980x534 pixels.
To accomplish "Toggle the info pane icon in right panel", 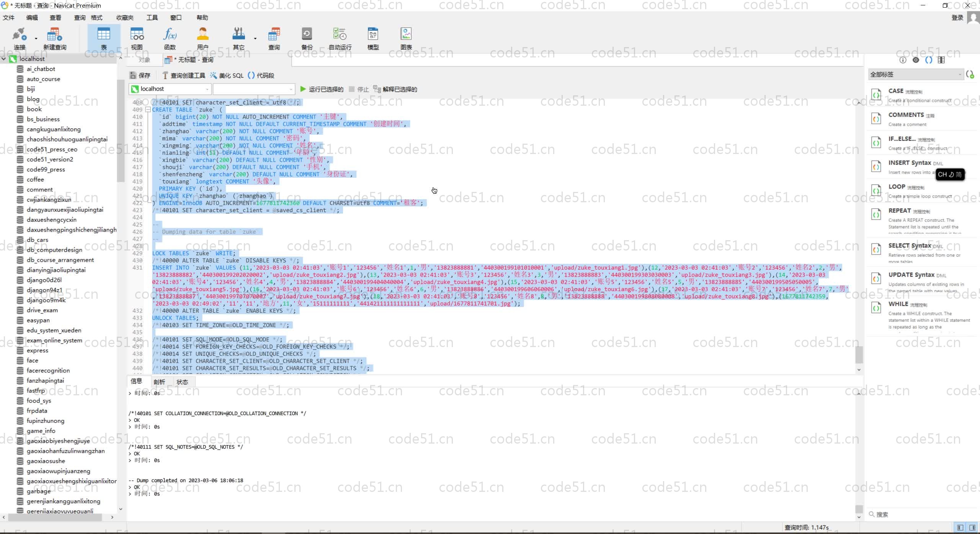I will 903,60.
